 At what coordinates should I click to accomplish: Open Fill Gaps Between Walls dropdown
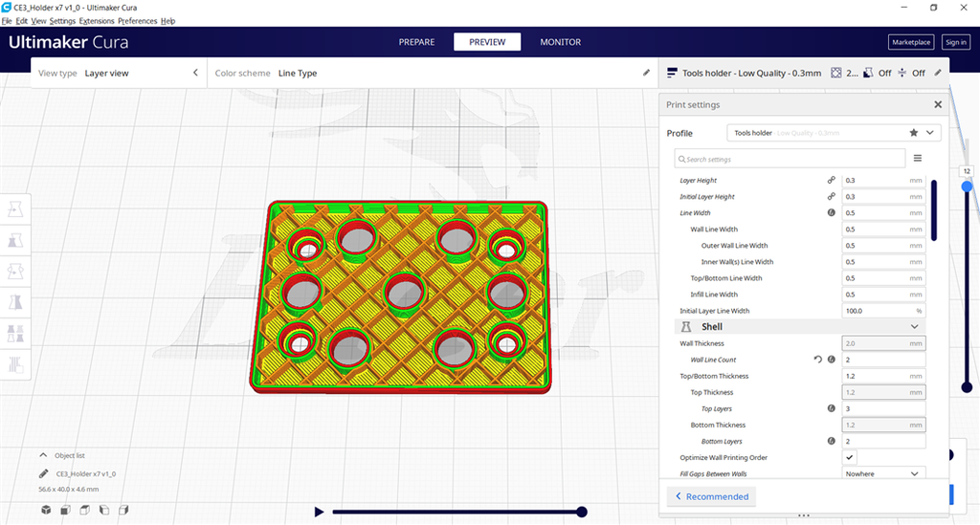coord(883,473)
